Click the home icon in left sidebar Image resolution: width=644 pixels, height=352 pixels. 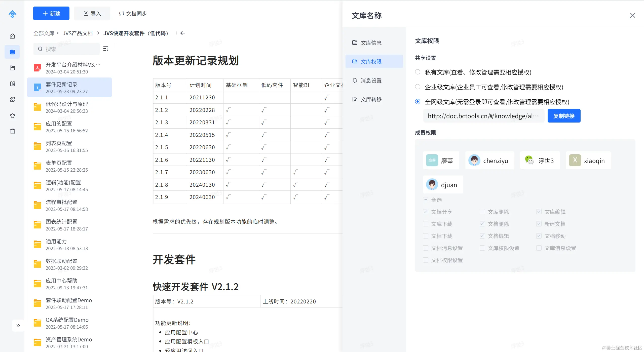click(x=12, y=36)
